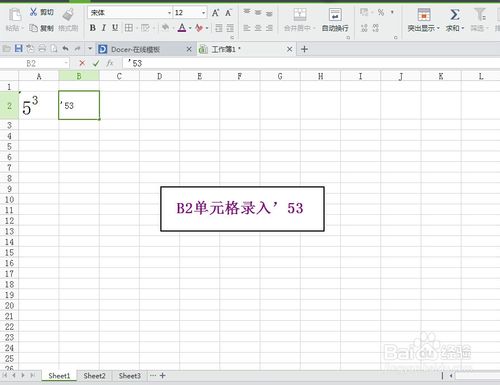
Task: Click the increase decimal places icon
Action: click(x=364, y=28)
